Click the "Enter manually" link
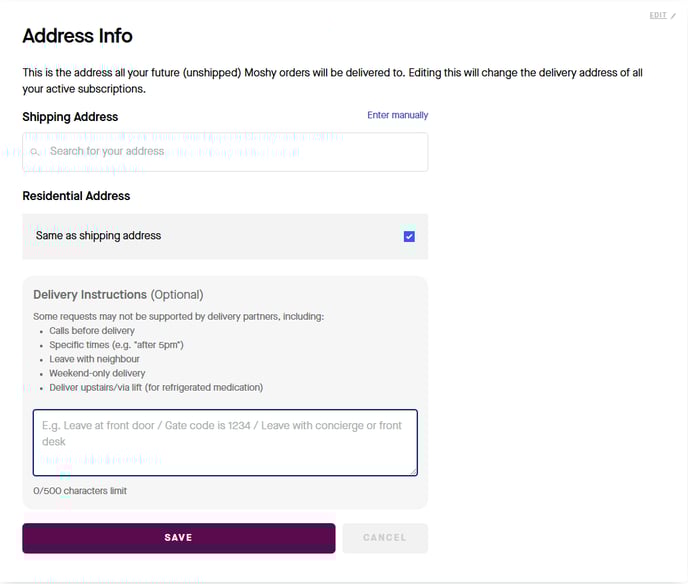The width and height of the screenshot is (688, 584). coord(397,116)
